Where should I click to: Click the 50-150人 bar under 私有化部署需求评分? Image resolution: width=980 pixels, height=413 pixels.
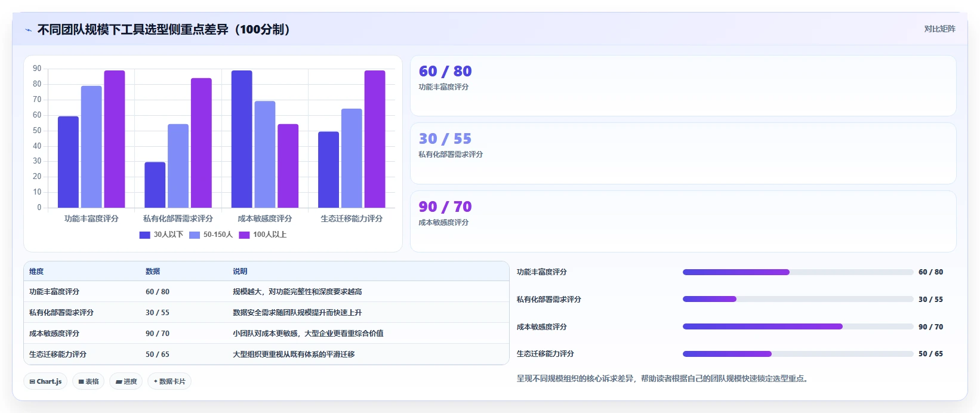[178, 166]
